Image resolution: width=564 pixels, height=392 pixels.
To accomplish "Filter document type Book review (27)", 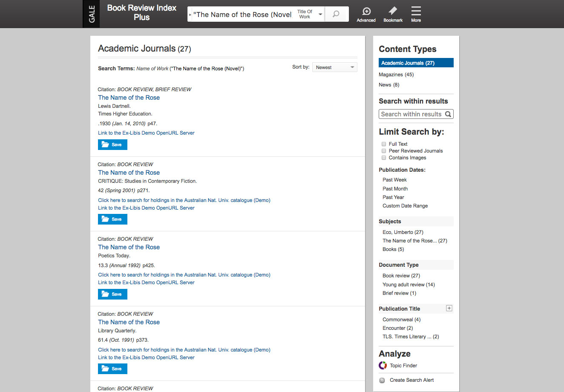I will tap(401, 276).
